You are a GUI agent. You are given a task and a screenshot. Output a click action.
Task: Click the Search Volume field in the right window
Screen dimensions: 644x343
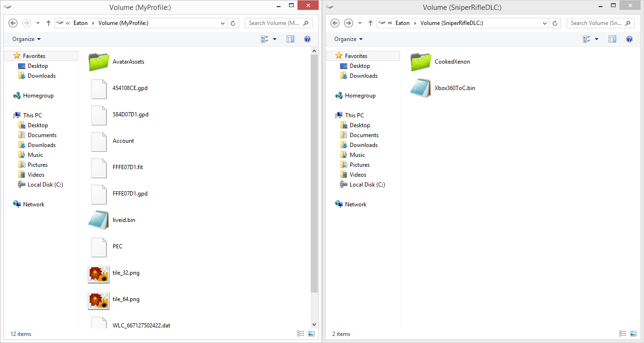[596, 23]
